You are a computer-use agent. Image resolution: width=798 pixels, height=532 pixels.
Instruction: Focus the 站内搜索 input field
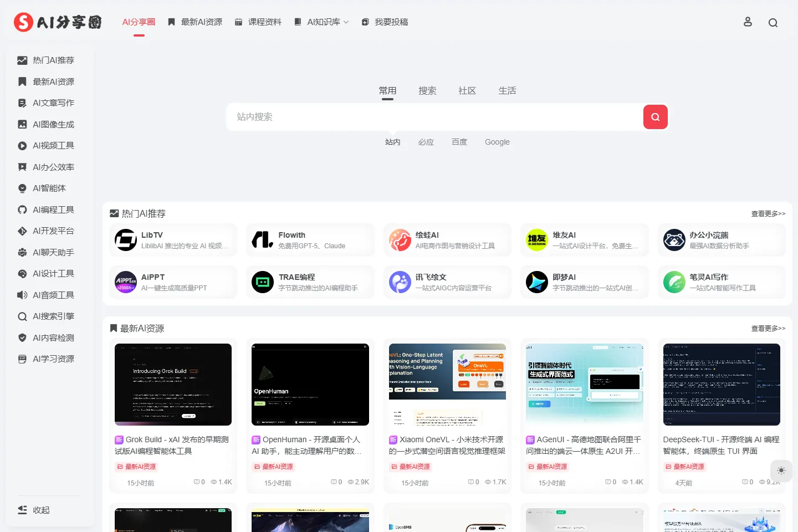pyautogui.click(x=434, y=117)
